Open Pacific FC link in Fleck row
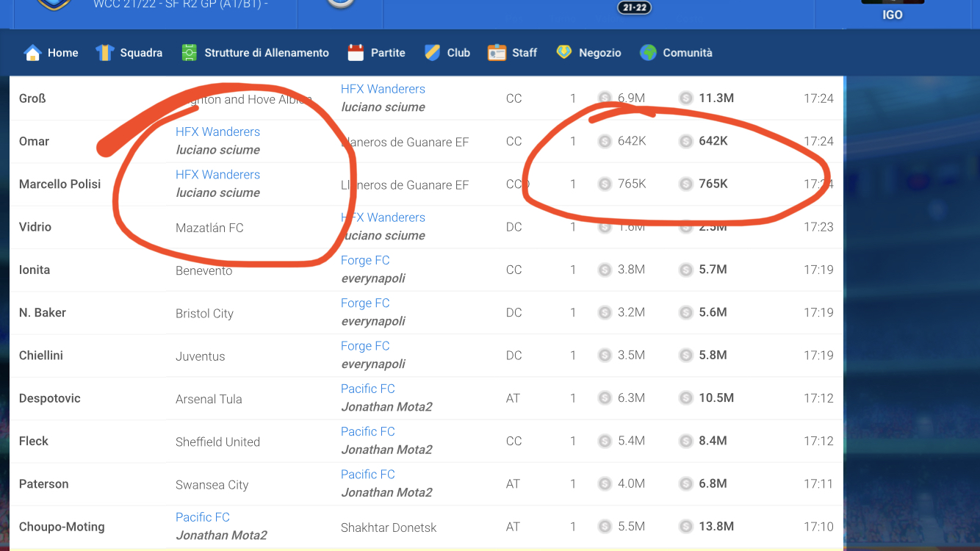The width and height of the screenshot is (980, 551). tap(367, 431)
